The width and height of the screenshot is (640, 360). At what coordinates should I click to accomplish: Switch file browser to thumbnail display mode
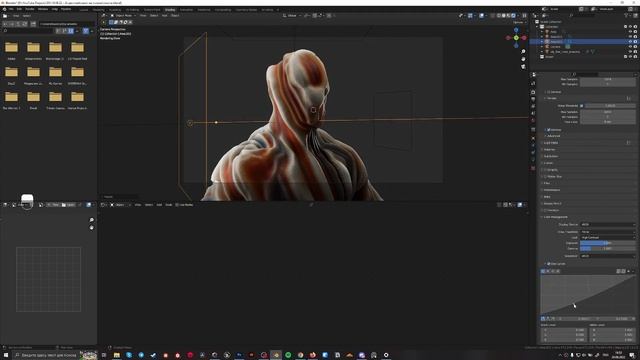tap(71, 31)
